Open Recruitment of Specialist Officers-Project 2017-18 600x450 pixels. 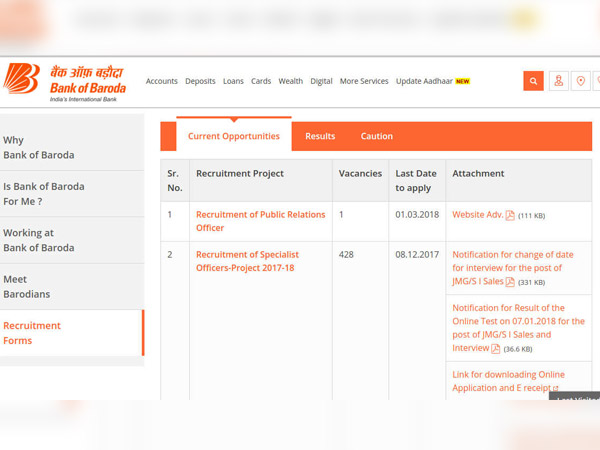pyautogui.click(x=247, y=261)
